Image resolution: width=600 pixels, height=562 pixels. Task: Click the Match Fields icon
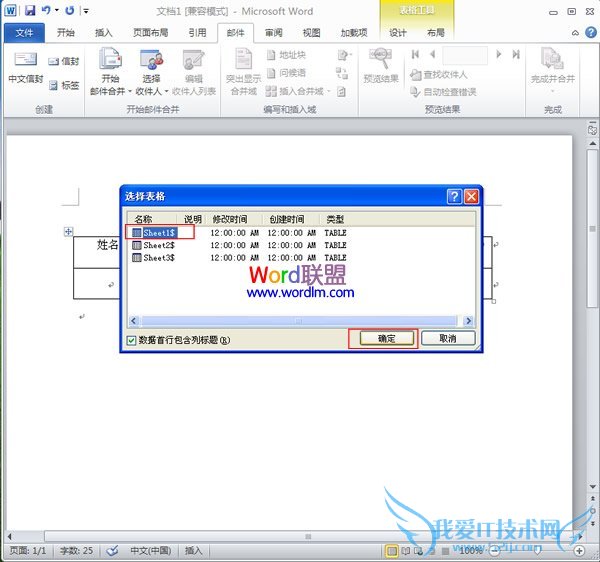point(342,73)
